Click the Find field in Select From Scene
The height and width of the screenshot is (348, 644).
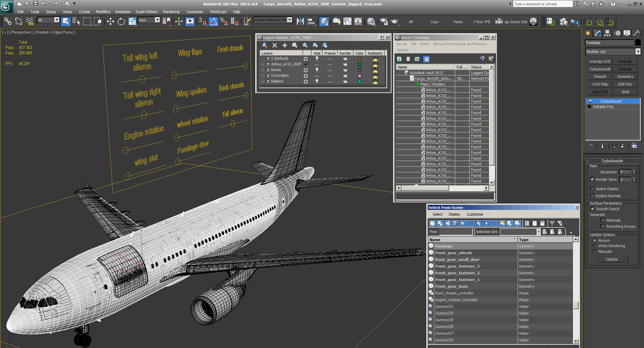pyautogui.click(x=456, y=232)
